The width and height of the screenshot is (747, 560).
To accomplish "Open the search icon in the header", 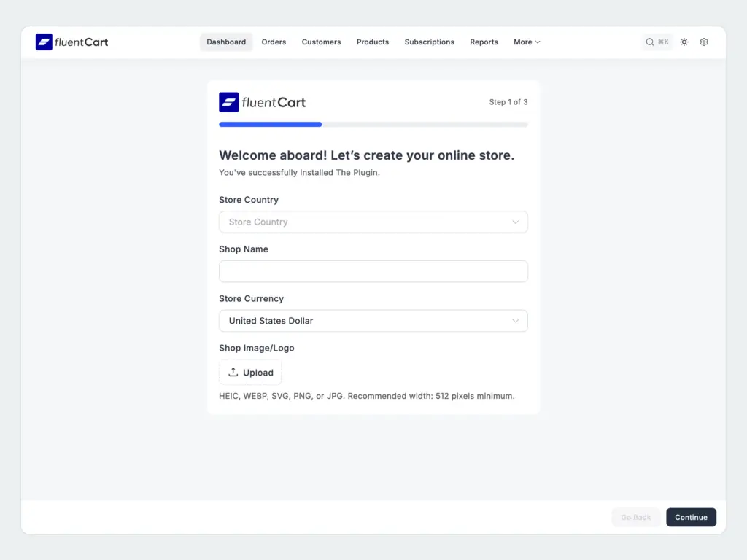I will (x=649, y=42).
